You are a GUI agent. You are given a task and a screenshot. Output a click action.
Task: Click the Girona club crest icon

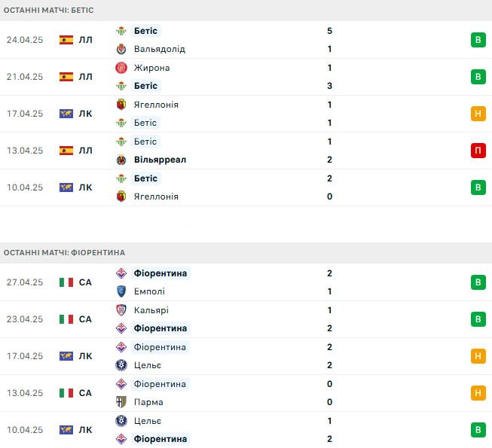121,68
